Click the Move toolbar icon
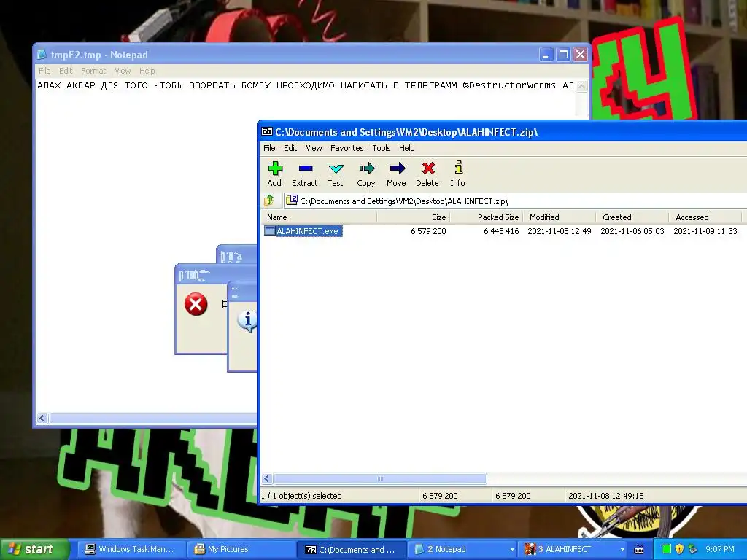 click(x=396, y=174)
